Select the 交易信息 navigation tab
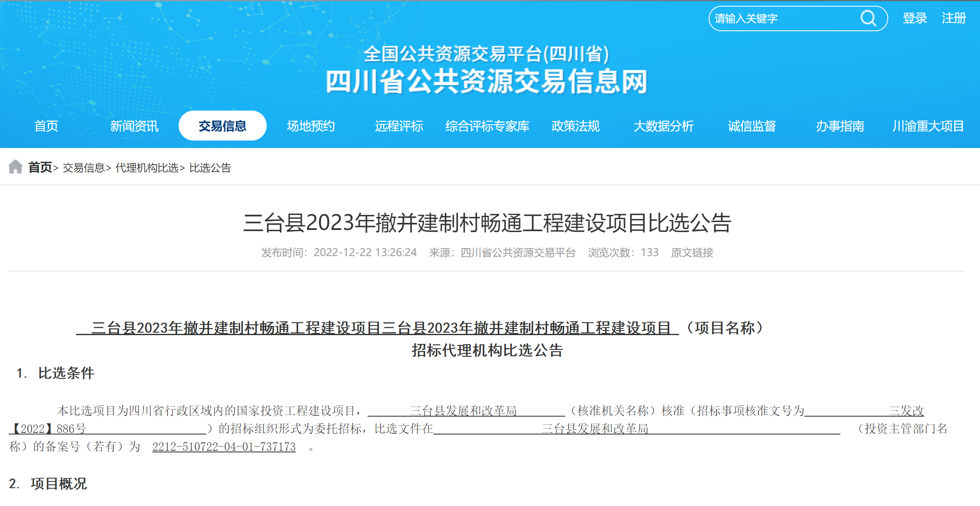 [x=223, y=126]
